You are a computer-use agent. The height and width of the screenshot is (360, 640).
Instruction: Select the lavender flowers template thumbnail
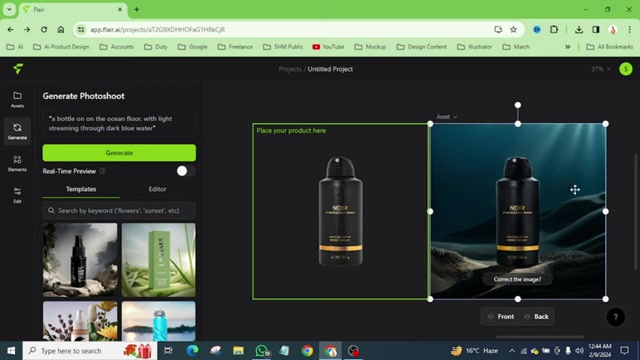(80, 321)
